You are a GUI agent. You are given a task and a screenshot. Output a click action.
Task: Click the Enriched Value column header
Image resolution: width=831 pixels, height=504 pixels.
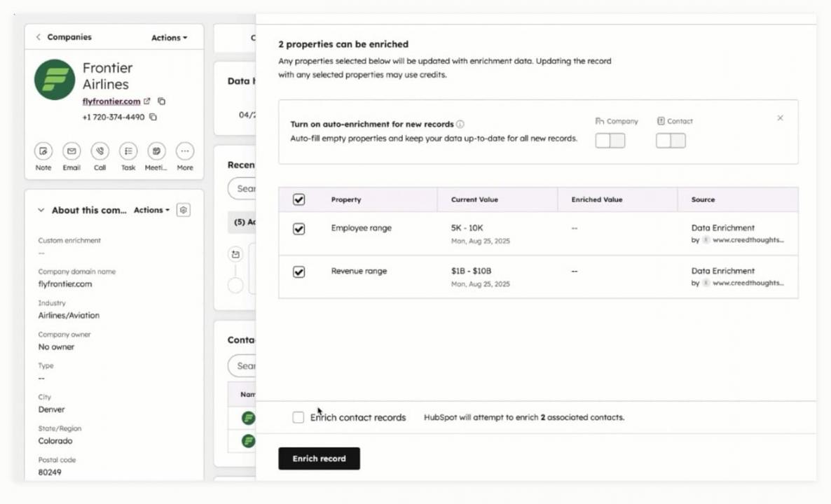[597, 199]
